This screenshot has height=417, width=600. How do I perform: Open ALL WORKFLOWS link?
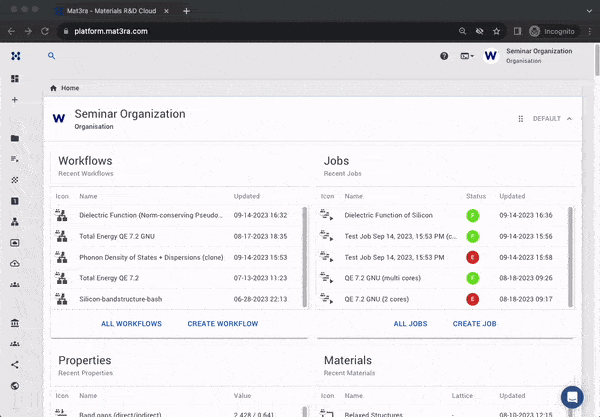click(x=131, y=324)
